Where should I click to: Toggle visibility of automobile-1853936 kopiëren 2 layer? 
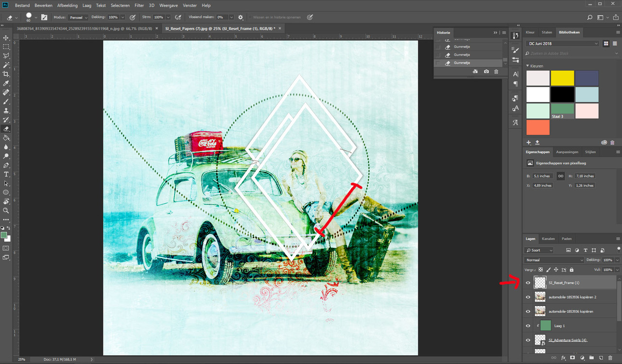[528, 297]
